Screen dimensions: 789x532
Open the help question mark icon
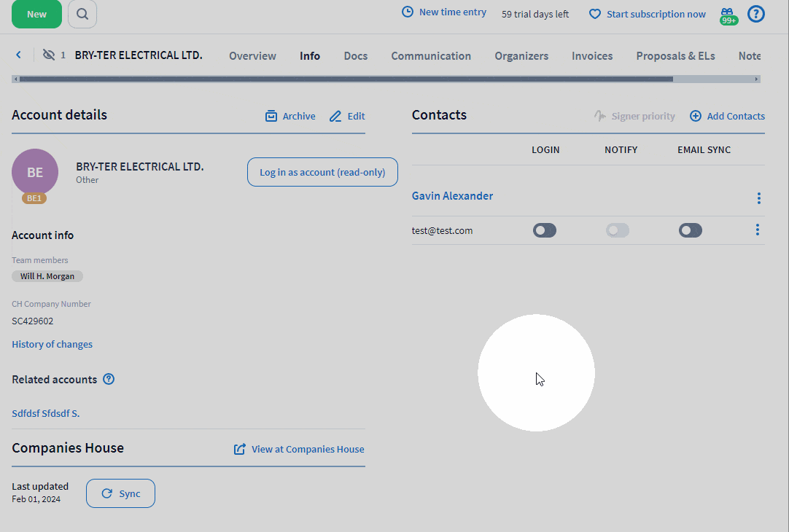[x=756, y=14]
